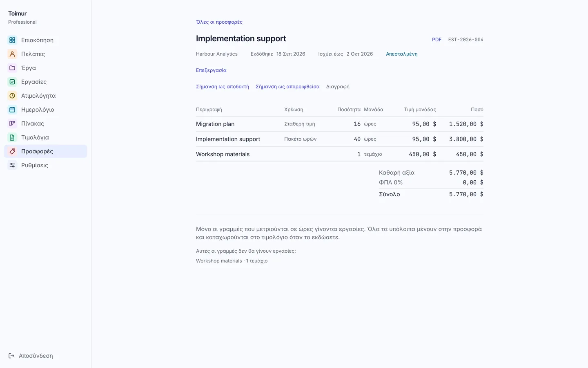Click Αποσύνδεση to log out
588x368 pixels.
pyautogui.click(x=31, y=356)
